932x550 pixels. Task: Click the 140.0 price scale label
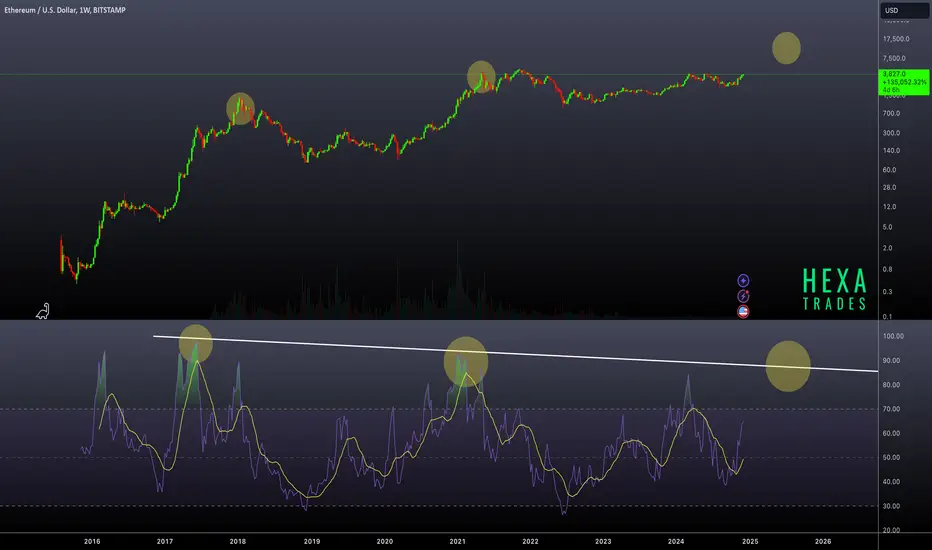click(x=891, y=150)
